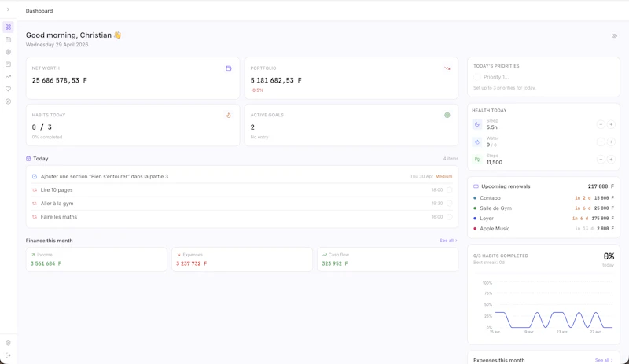The image size is (629, 364).
Task: Click the logout icon at sidebar bottom
Action: pos(8,355)
